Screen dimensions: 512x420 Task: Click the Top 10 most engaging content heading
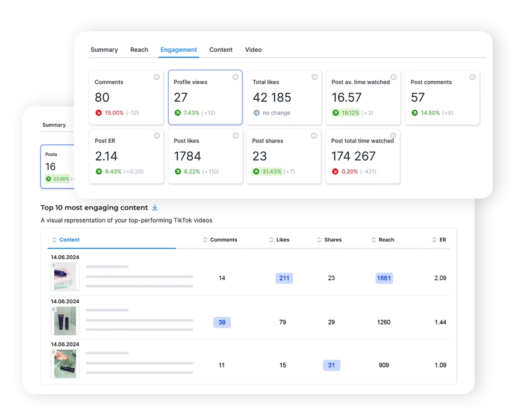coord(94,208)
